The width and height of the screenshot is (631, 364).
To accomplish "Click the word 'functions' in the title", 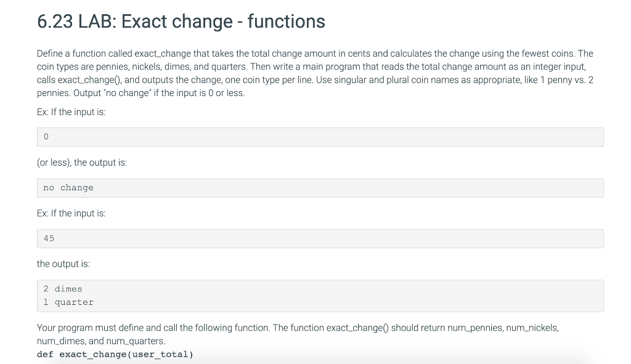I will pyautogui.click(x=287, y=22).
